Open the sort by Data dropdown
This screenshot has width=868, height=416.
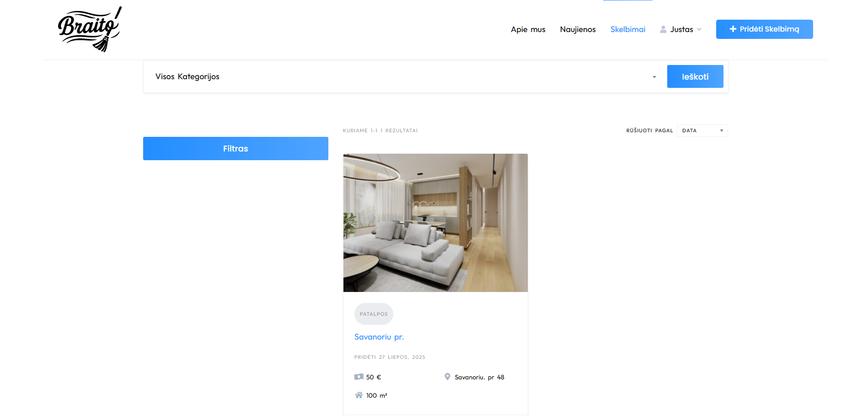tap(702, 130)
